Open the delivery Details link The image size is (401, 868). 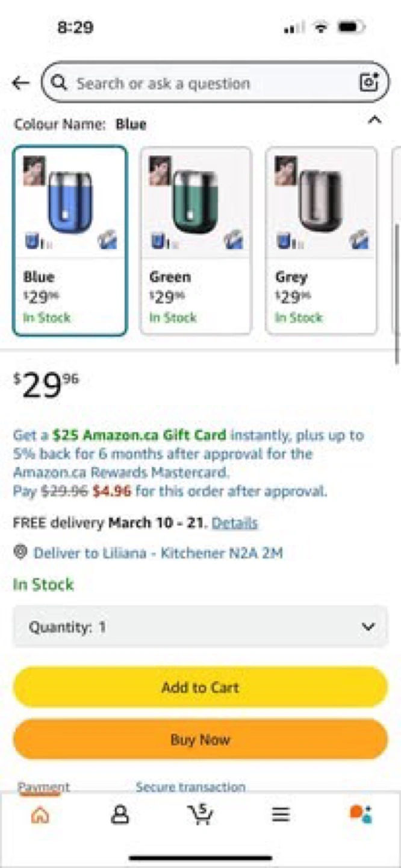(235, 523)
